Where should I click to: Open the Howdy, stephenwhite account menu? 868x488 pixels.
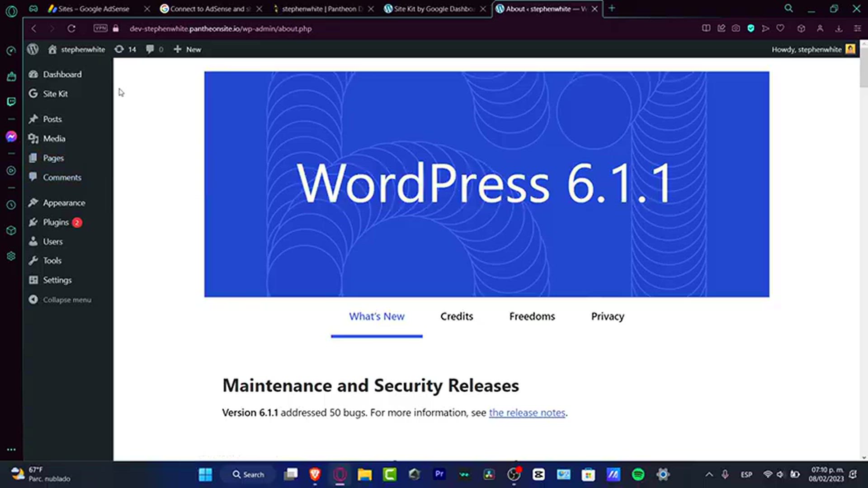[x=813, y=49]
